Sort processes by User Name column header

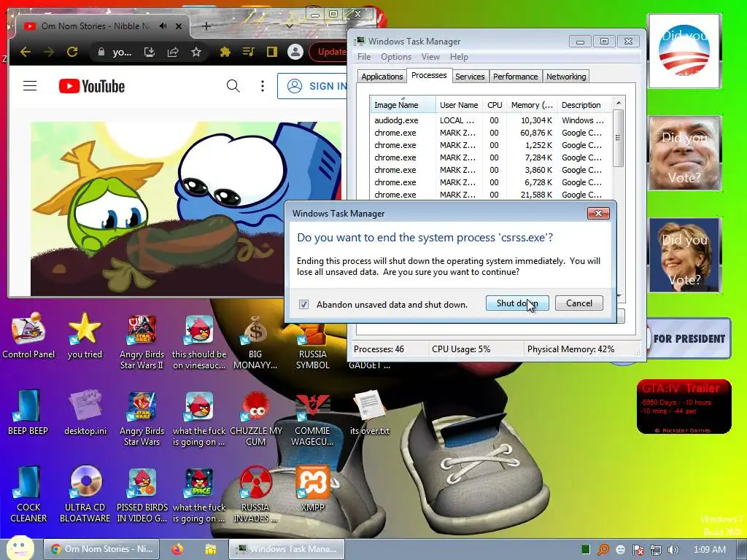pyautogui.click(x=460, y=105)
